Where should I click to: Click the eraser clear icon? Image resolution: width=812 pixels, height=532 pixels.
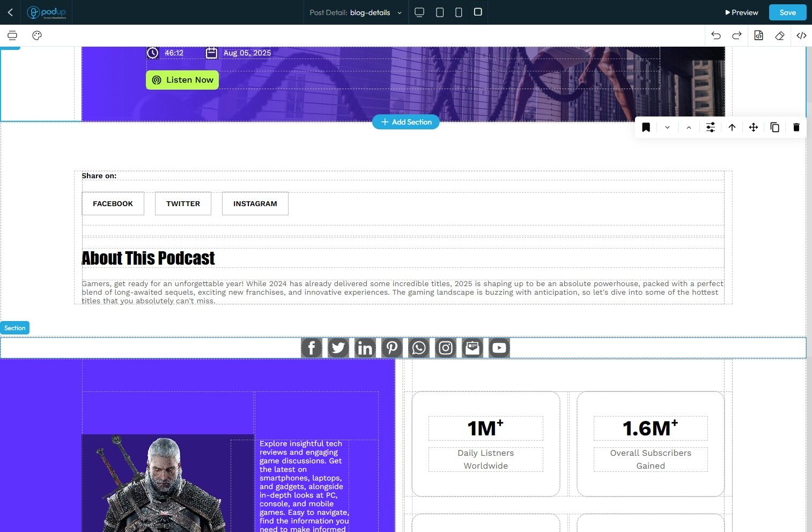click(780, 35)
